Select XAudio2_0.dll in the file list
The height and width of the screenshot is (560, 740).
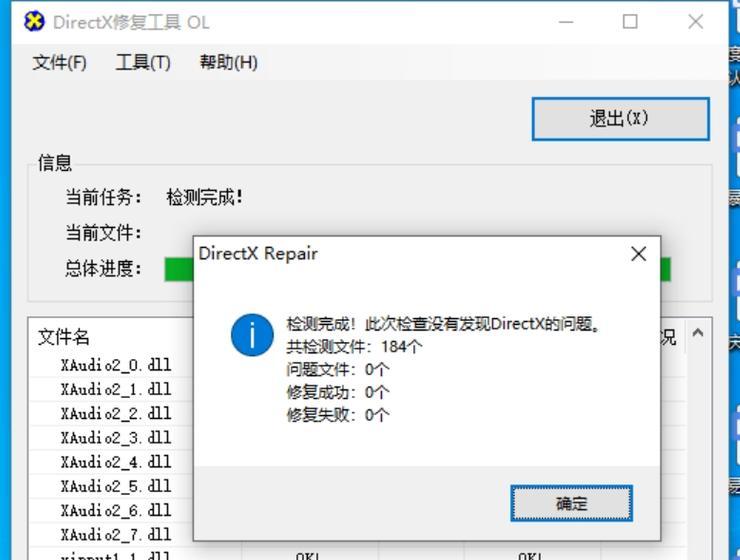[x=116, y=365]
